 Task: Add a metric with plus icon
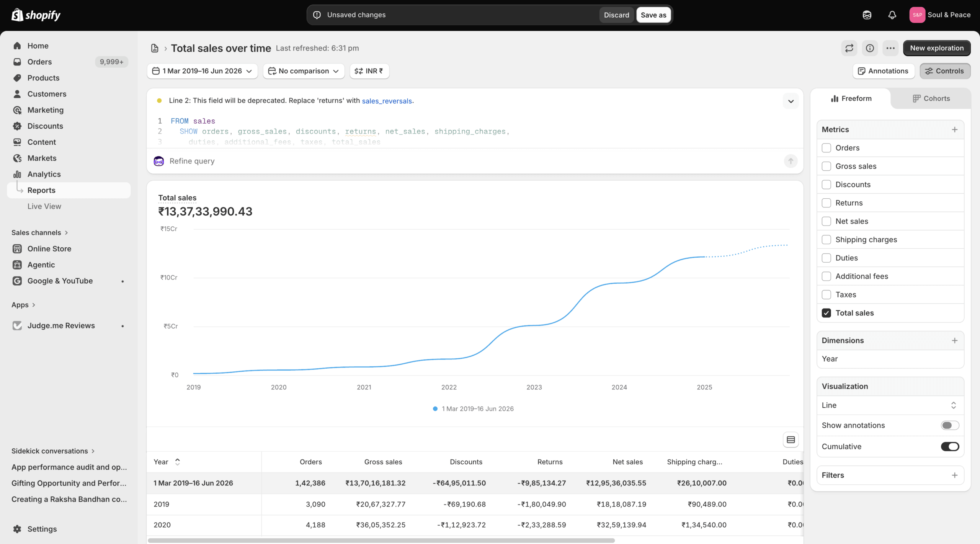(955, 130)
